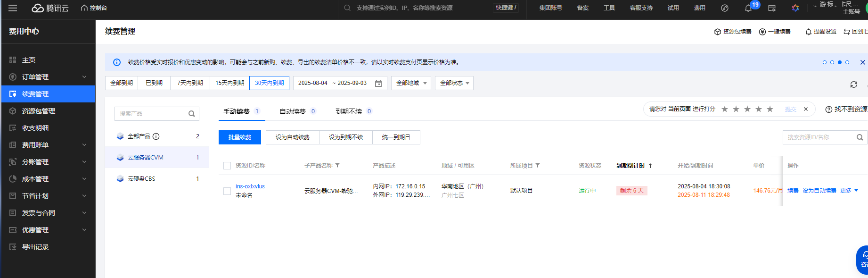Open the hamburger navigation menu
The height and width of the screenshot is (278, 868).
(13, 8)
